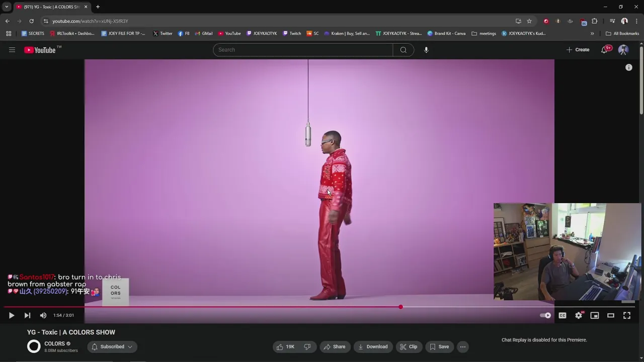The height and width of the screenshot is (362, 644).
Task: Show hidden bookmarks chevron
Action: pos(592,34)
